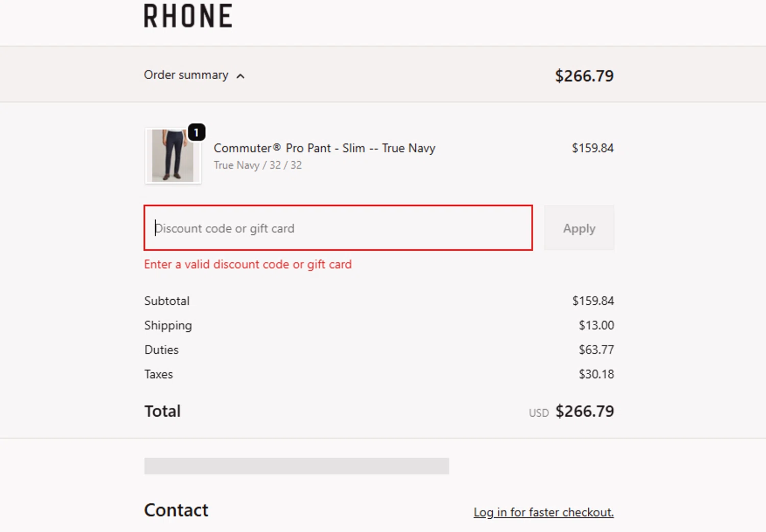This screenshot has height=532, width=766.
Task: Click the product line price $159.84
Action: [x=592, y=148]
